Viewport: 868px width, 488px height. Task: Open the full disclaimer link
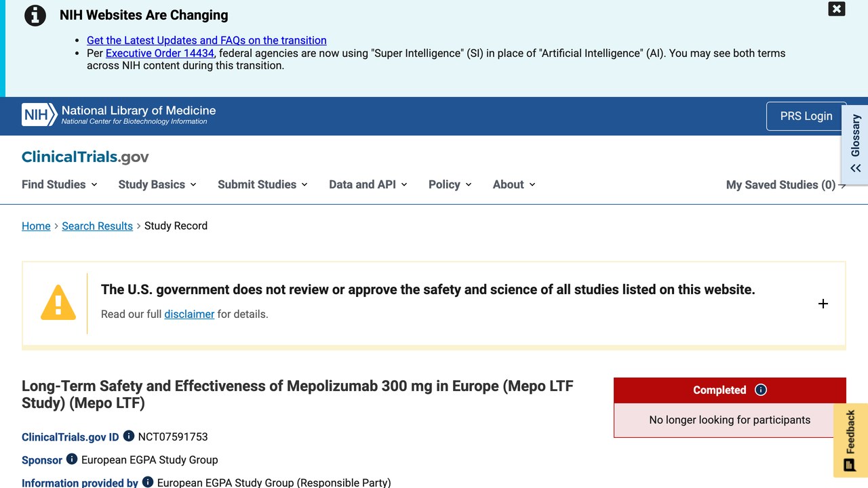click(x=189, y=314)
